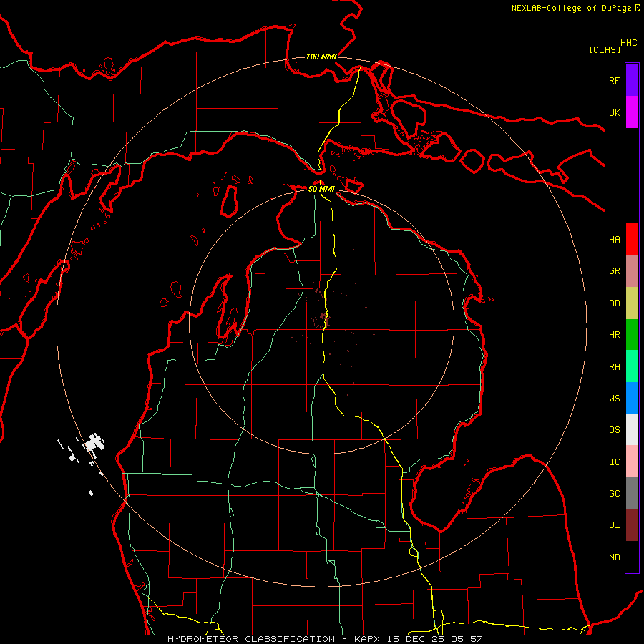Image resolution: width=644 pixels, height=644 pixels.
Task: Click the HA legend label
Action: click(x=614, y=240)
